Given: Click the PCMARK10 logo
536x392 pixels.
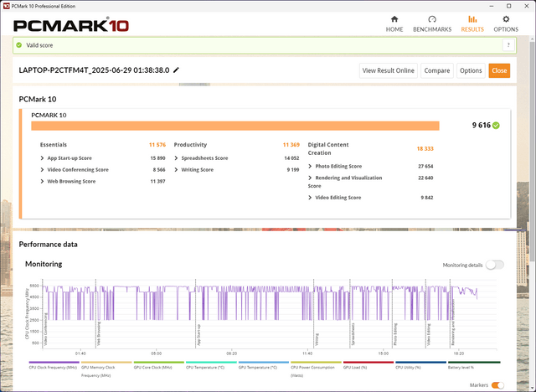Looking at the screenshot, I should coord(71,25).
